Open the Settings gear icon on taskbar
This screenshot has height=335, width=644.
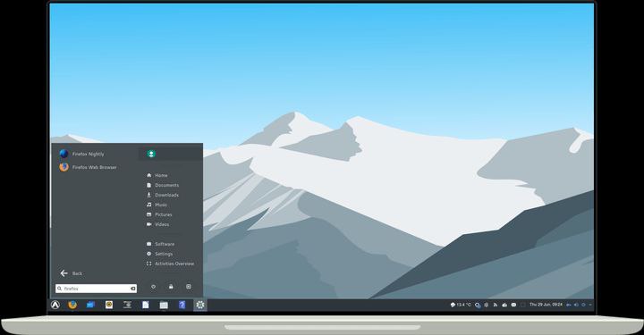pos(200,305)
